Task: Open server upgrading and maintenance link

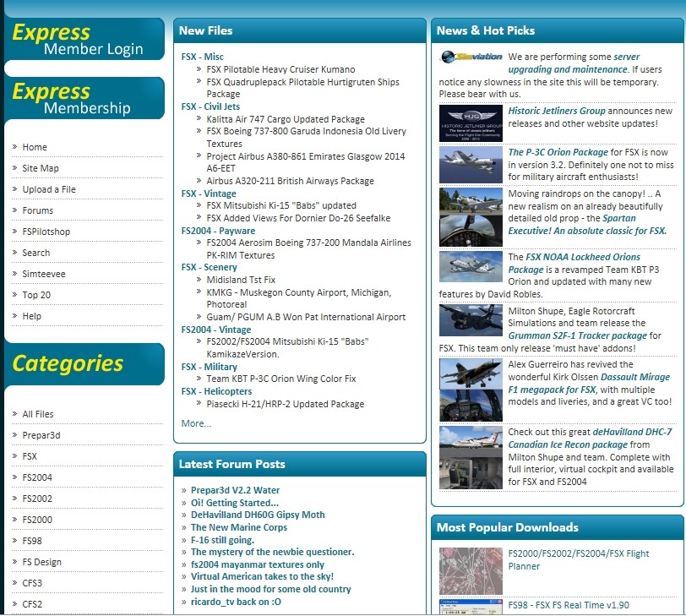Action: 574,63
